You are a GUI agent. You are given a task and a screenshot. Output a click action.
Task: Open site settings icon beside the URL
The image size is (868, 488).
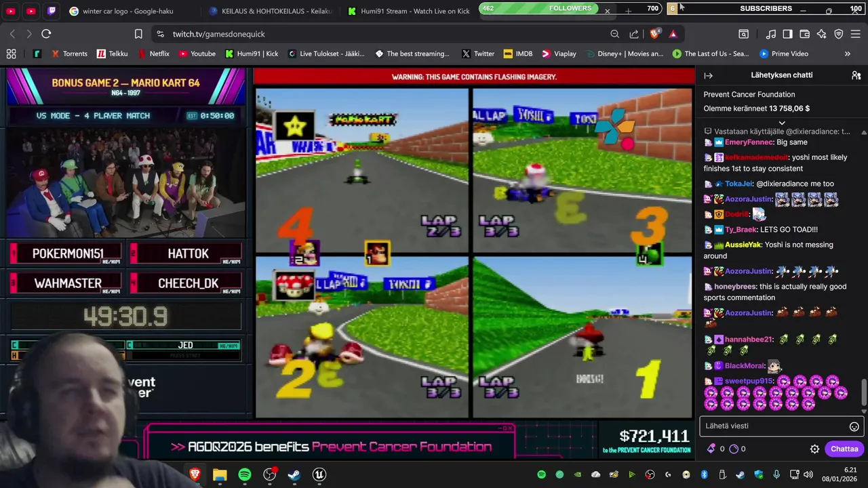point(160,34)
